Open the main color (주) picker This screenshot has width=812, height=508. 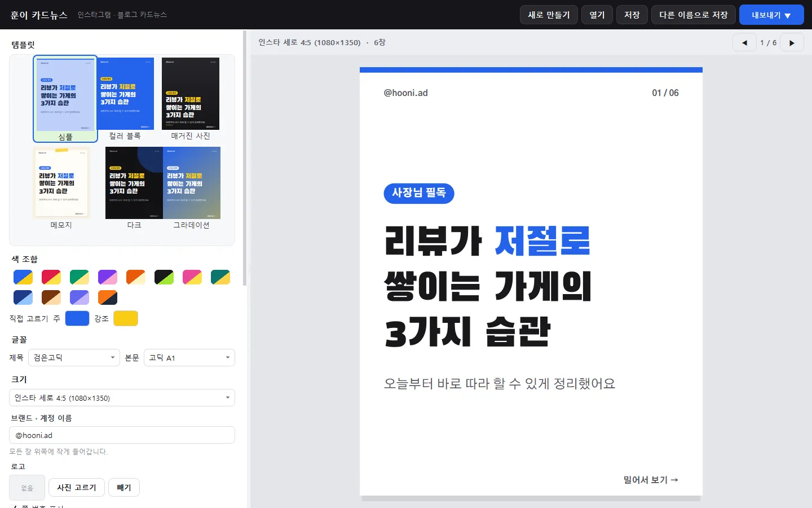pyautogui.click(x=77, y=318)
